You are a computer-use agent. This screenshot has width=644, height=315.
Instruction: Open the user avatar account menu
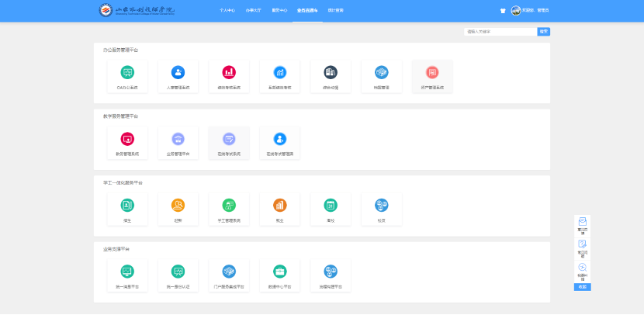click(516, 12)
